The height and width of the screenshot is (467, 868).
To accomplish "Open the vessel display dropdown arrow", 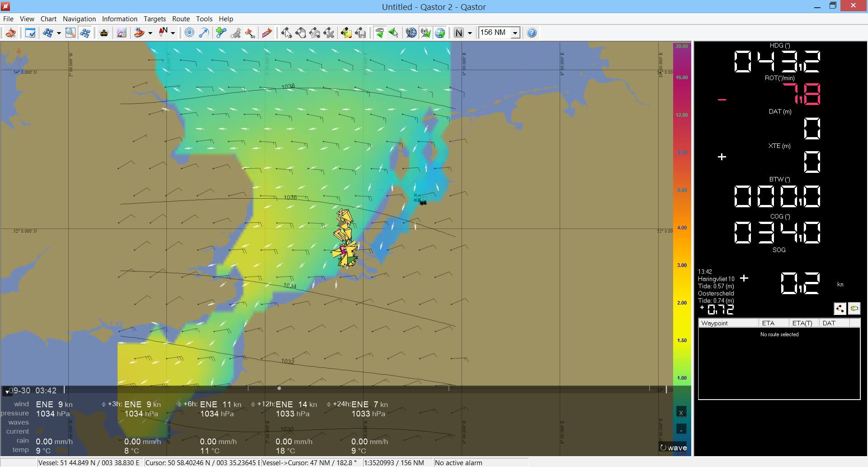I will (151, 33).
